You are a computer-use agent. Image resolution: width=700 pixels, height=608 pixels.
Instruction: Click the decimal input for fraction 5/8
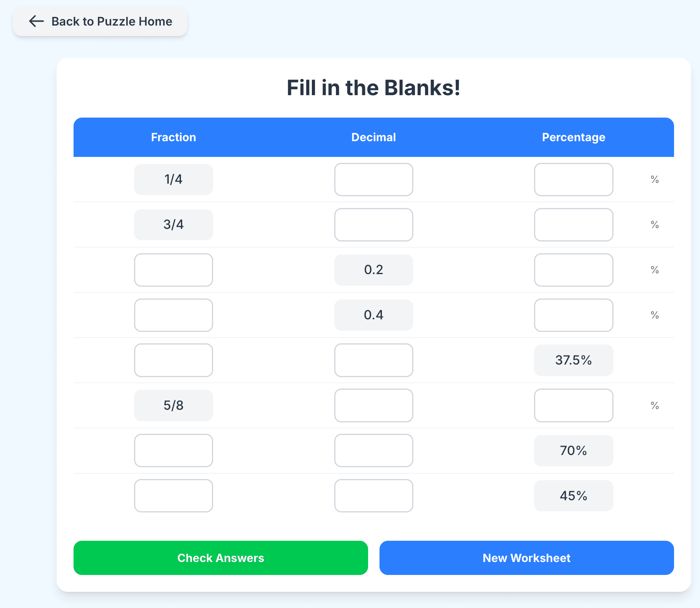374,405
